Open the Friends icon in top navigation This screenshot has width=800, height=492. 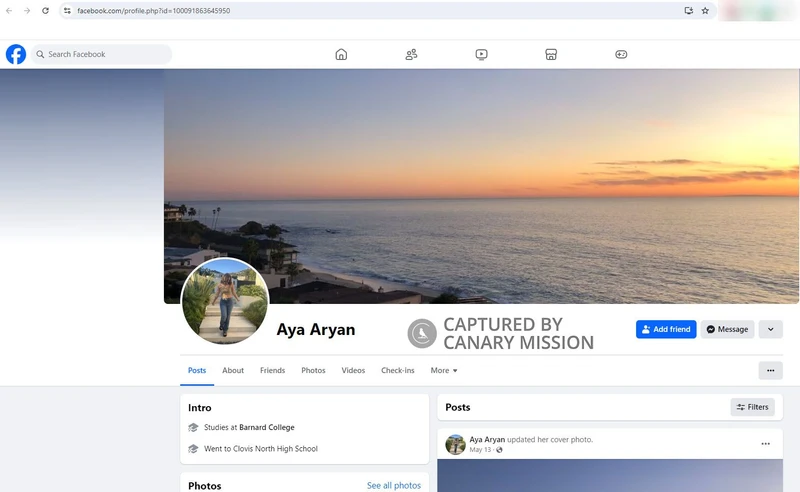coord(411,54)
